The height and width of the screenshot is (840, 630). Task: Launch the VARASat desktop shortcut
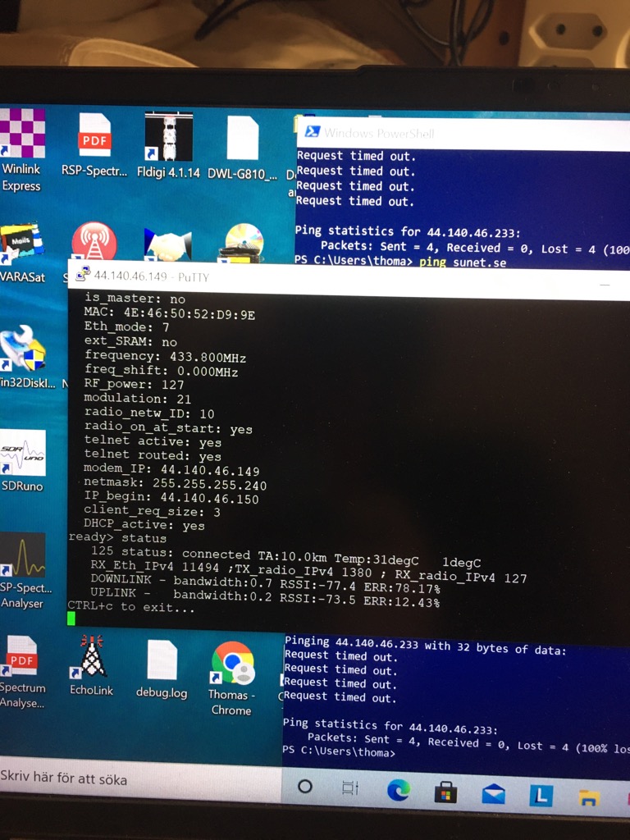[x=22, y=244]
